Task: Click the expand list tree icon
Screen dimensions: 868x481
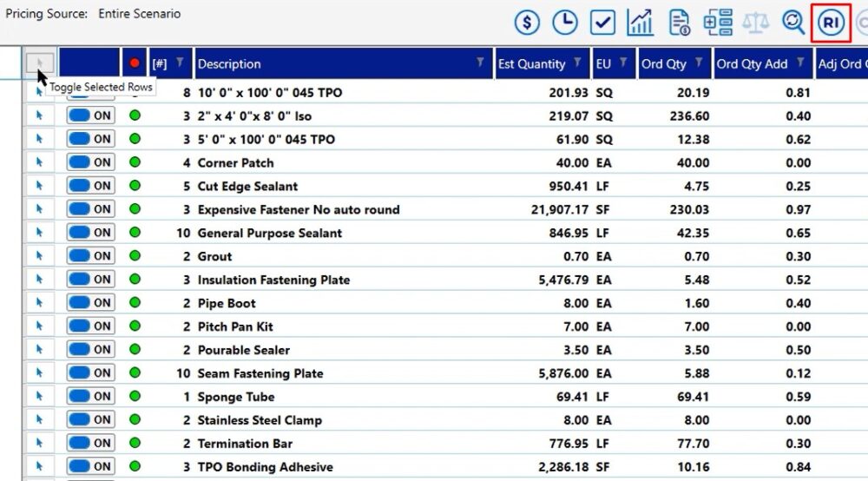Action: (x=718, y=23)
